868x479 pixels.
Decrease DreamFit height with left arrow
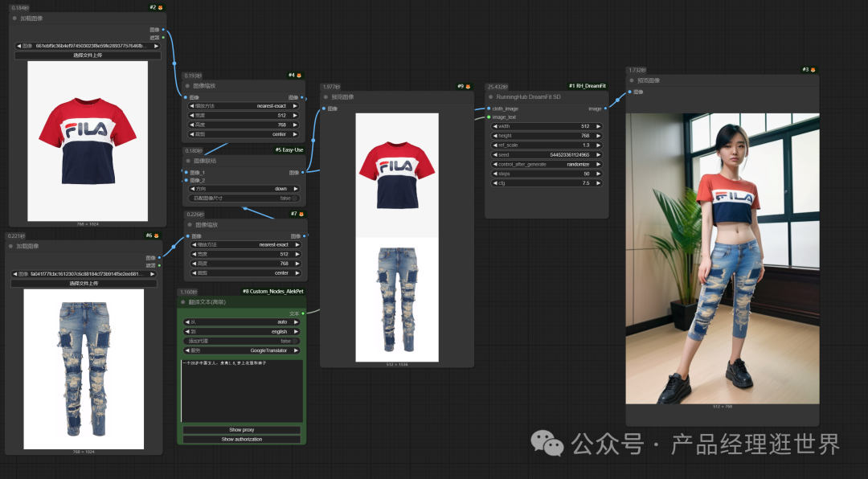click(x=495, y=136)
